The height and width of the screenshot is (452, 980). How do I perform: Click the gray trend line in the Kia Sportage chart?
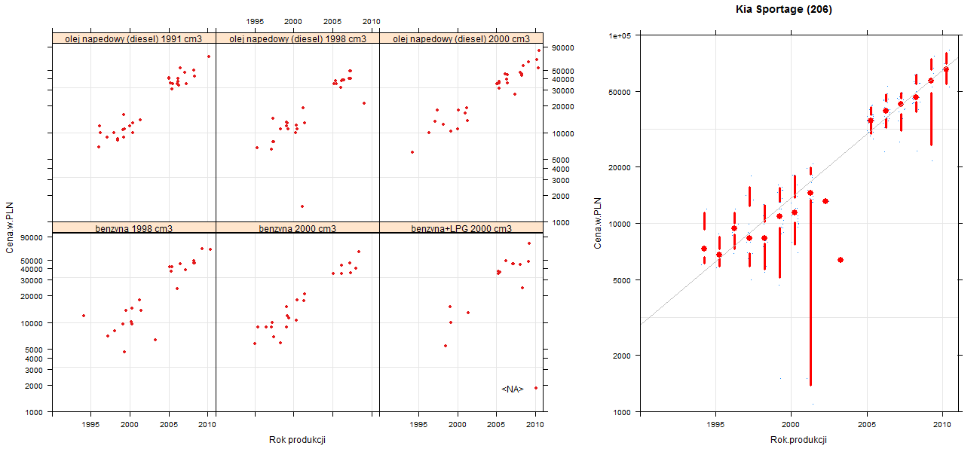pos(799,192)
